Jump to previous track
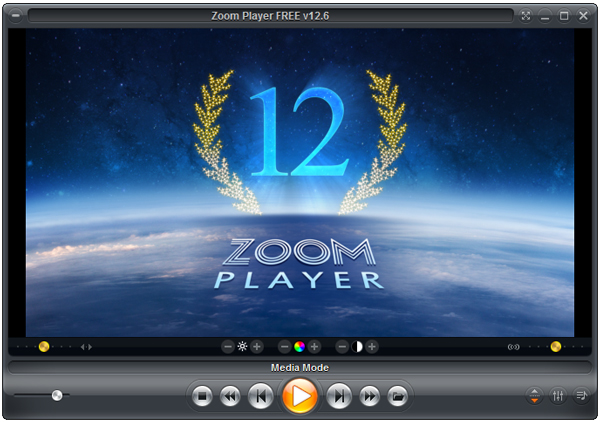Screen dimensions: 600x422 pyautogui.click(x=260, y=397)
